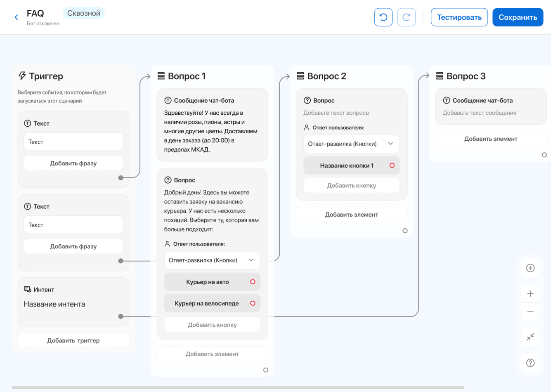The height and width of the screenshot is (392, 553).
Task: Click the «Сквозной» tag label
Action: (x=84, y=13)
